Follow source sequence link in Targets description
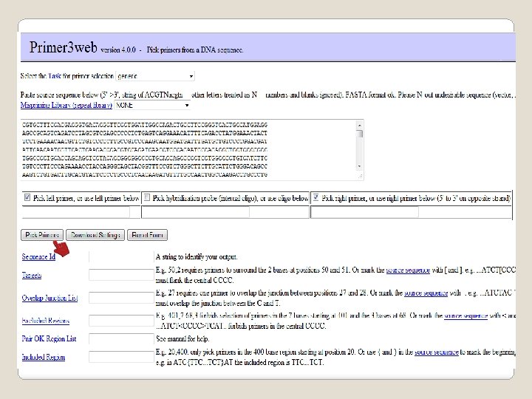 tap(408, 270)
